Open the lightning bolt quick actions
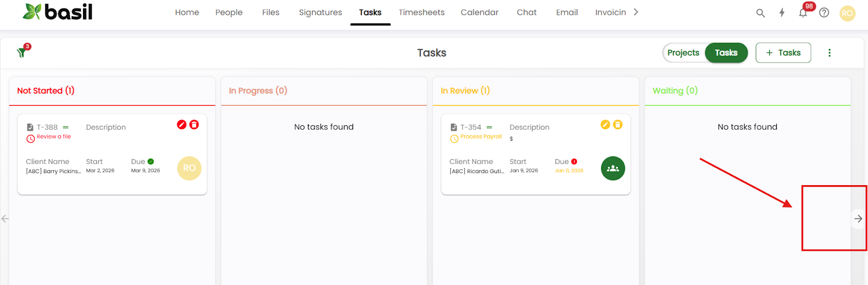 coord(782,12)
